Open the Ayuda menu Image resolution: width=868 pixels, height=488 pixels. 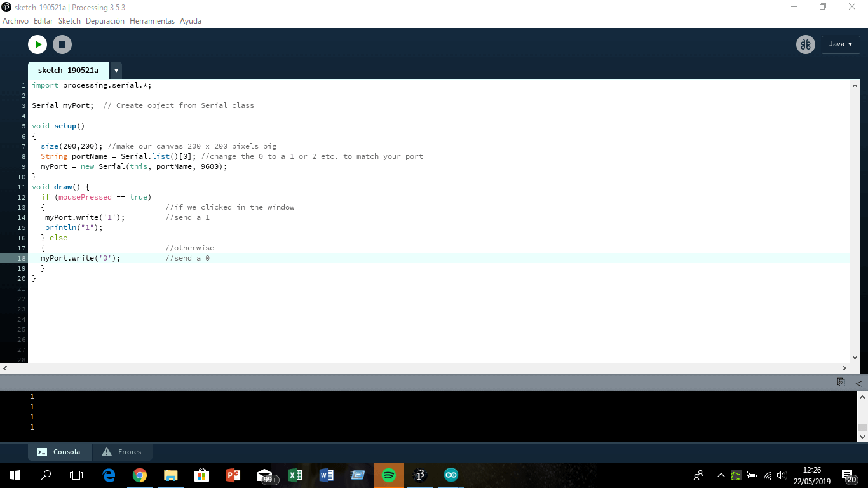191,21
